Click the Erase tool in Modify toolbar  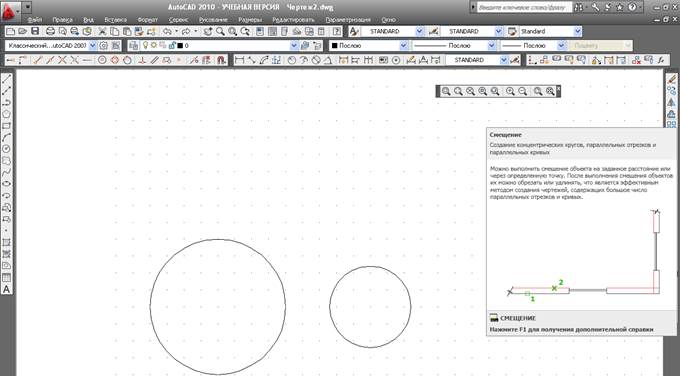coord(671,79)
